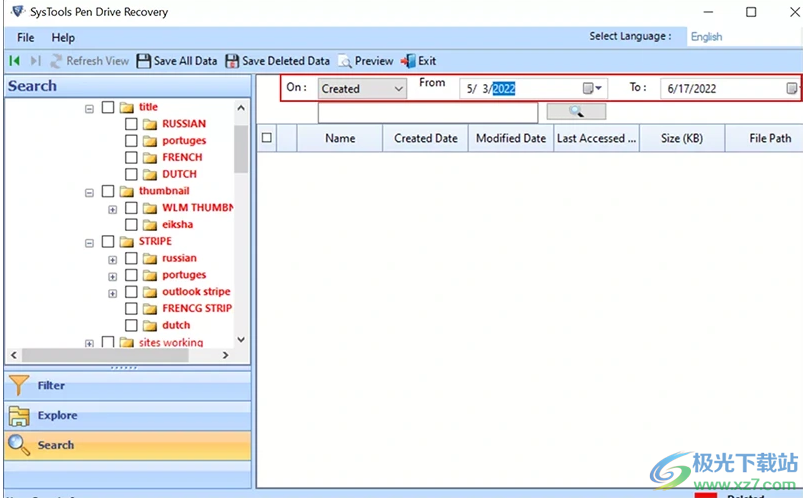Switch to the Search panel tab

point(127,445)
